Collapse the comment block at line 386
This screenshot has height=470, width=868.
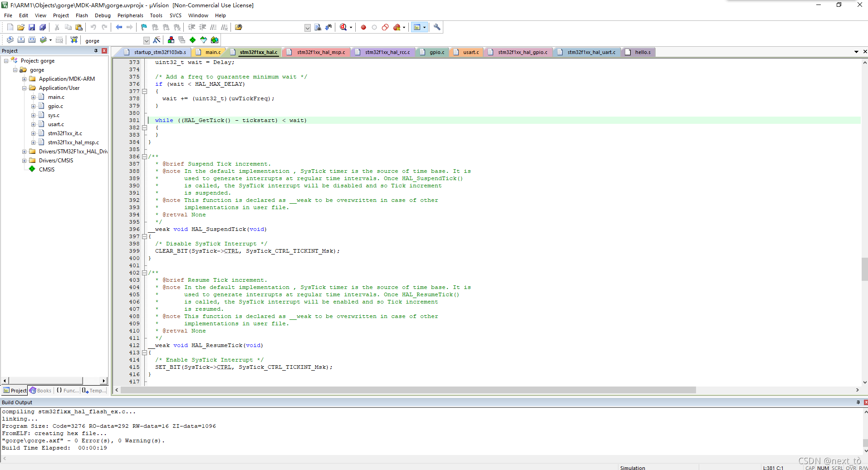pos(145,157)
